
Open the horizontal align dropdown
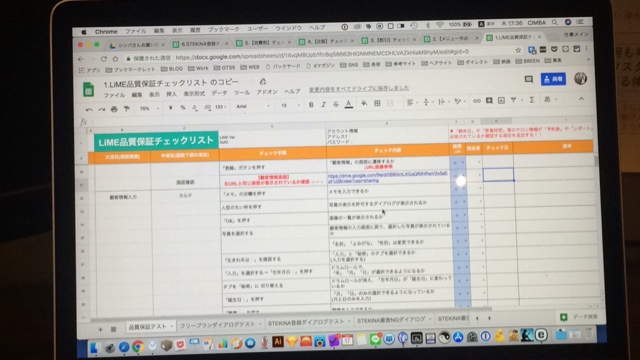coord(412,103)
